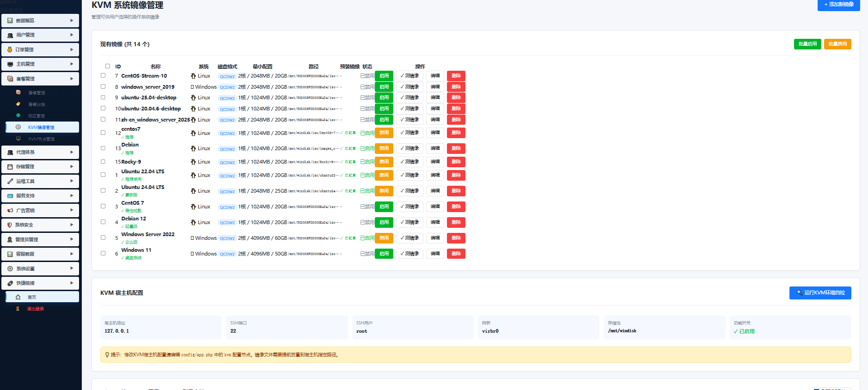Click 删除 for the Windows 11 image
The image size is (868, 390).
point(456,254)
